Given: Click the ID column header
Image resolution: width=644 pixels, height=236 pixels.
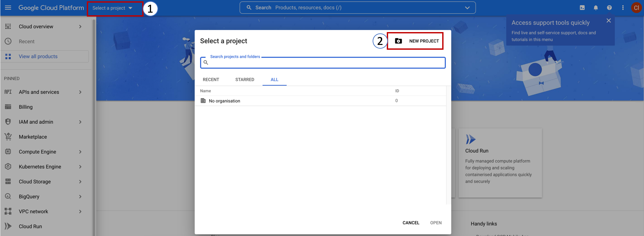Looking at the screenshot, I should [x=397, y=91].
